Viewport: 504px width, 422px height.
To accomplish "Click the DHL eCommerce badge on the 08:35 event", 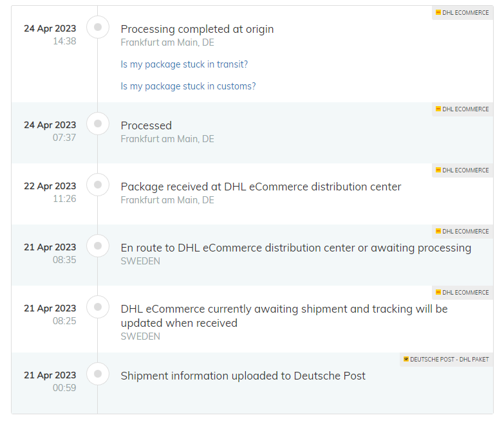I will pos(462,232).
